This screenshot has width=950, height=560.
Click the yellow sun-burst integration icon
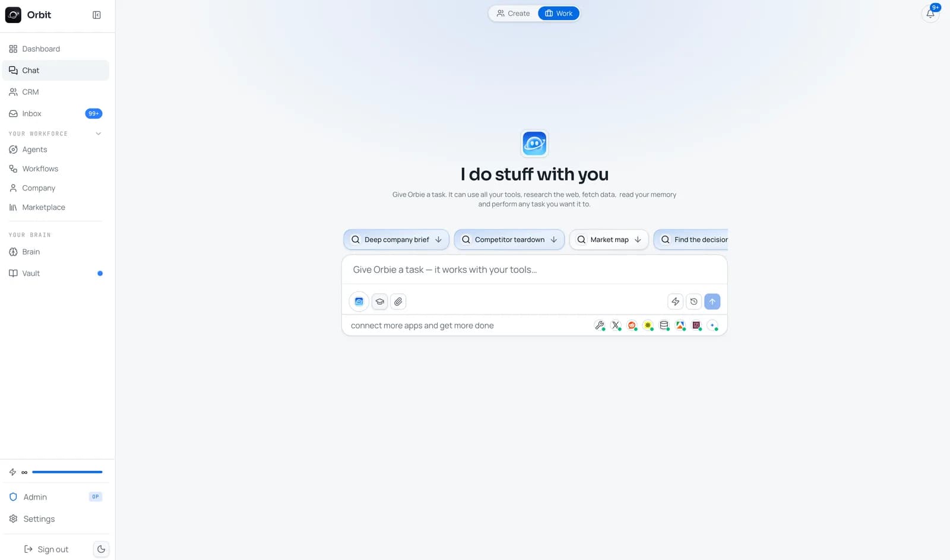pyautogui.click(x=648, y=325)
